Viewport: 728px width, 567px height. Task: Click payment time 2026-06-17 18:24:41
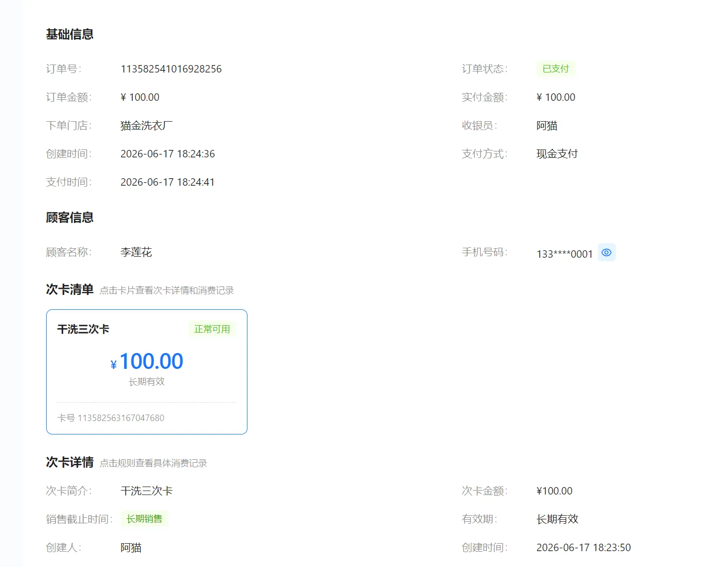(167, 182)
